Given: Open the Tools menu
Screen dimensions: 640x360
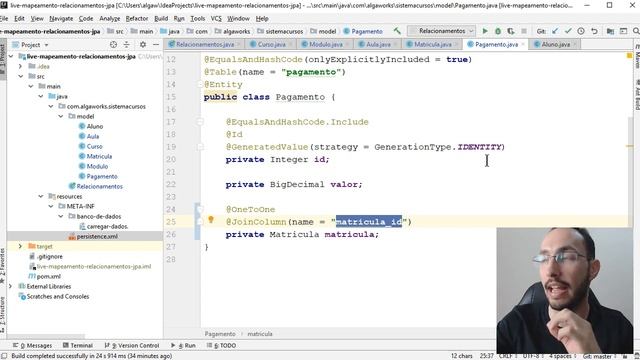Looking at the screenshot, I should pyautogui.click(x=198, y=19).
